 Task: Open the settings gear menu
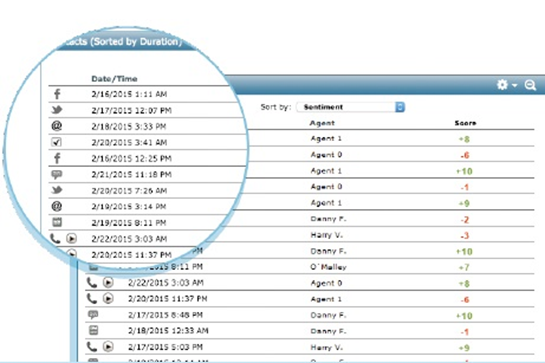pos(502,84)
